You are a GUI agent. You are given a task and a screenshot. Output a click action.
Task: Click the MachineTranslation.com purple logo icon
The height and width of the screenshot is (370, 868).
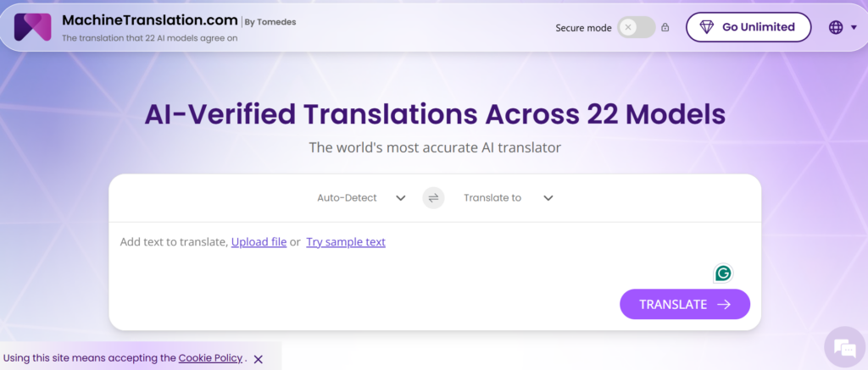(33, 28)
